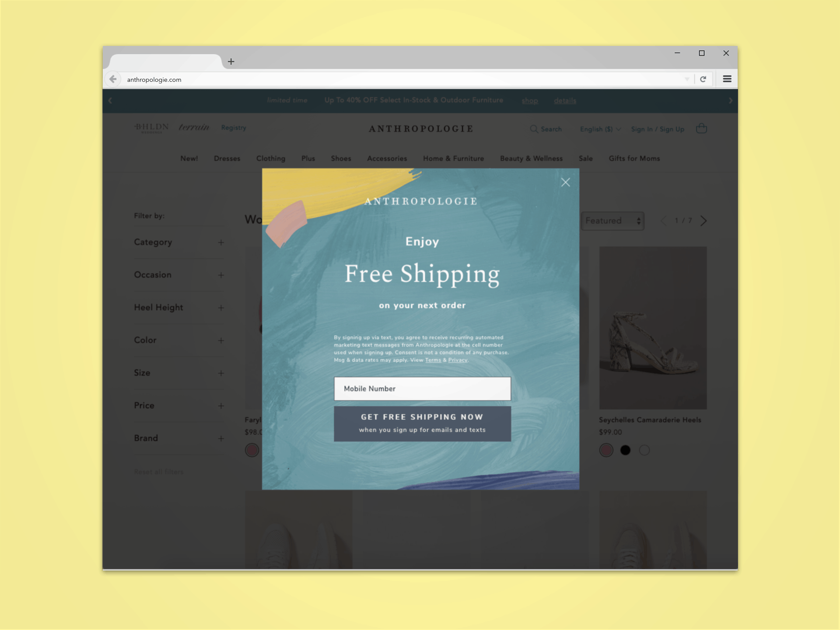Expand the Heel Height filter section
The height and width of the screenshot is (630, 840).
coord(221,306)
